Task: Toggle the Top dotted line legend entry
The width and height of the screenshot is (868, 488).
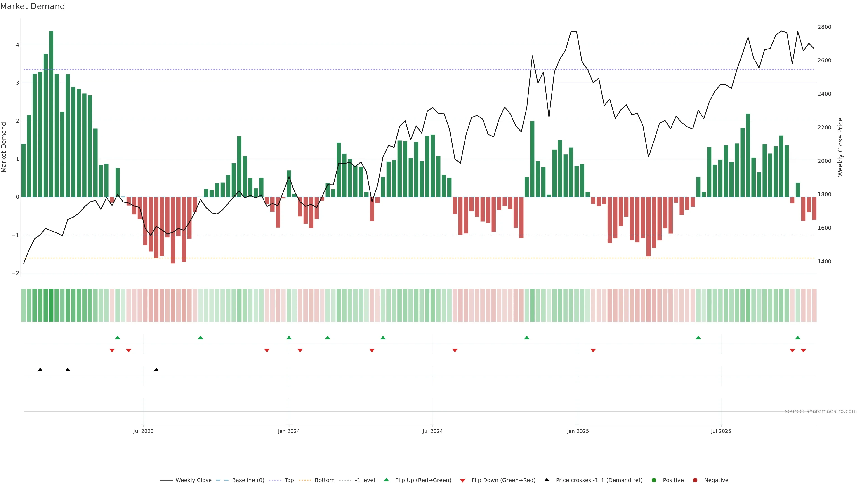Action: click(x=289, y=480)
